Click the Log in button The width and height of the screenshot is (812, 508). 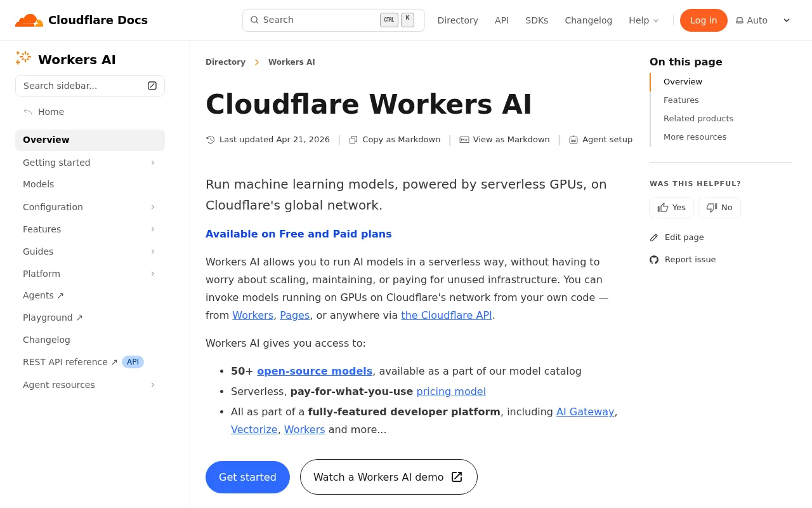[x=704, y=20]
